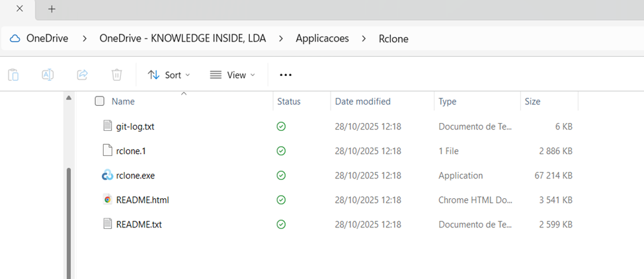Click the OneDrive cloud icon in address bar
This screenshot has height=279, width=644.
click(x=15, y=38)
